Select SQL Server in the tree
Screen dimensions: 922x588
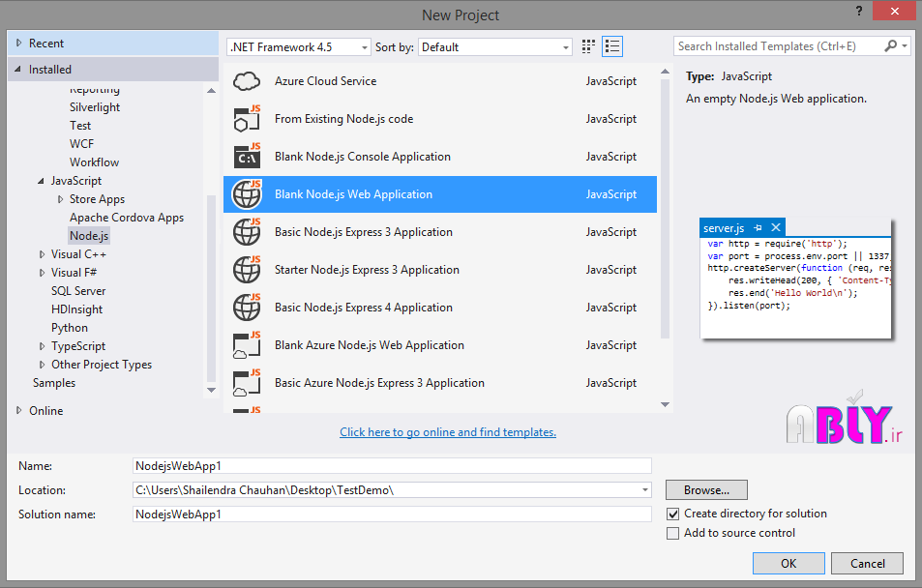click(78, 291)
